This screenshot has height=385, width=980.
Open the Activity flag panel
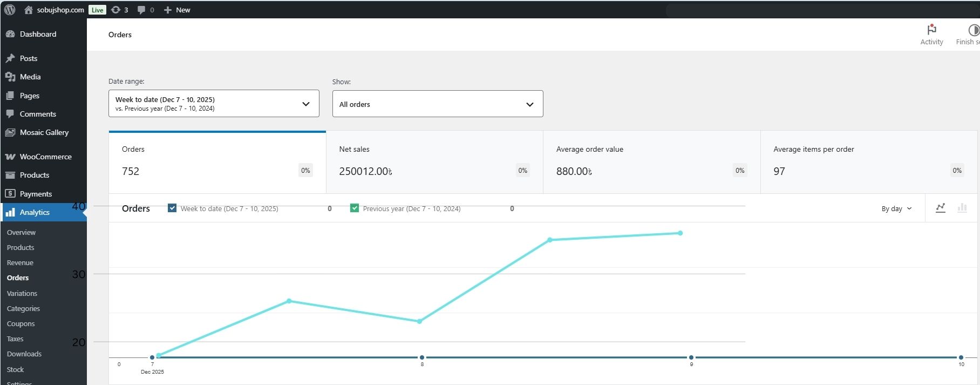(x=931, y=35)
